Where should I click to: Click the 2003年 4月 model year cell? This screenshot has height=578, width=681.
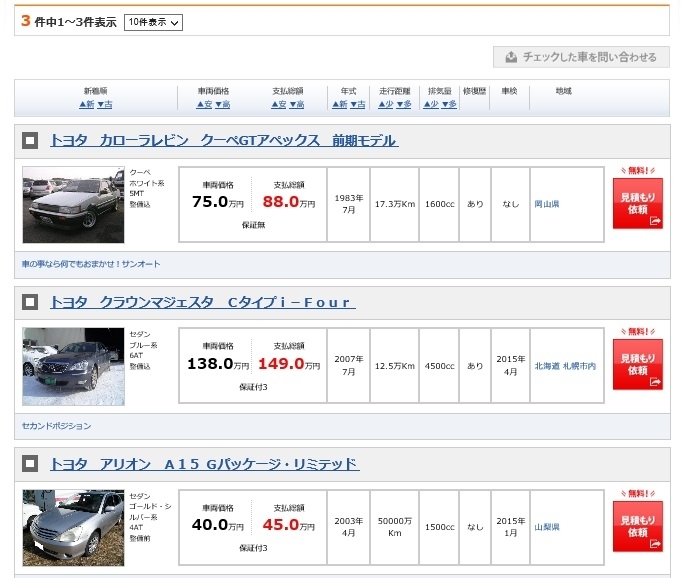[x=349, y=527]
